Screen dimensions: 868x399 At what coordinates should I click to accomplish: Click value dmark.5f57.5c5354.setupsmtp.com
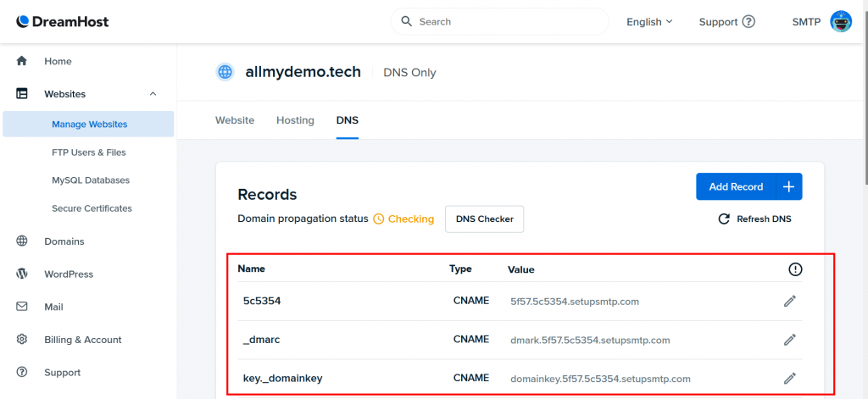(x=590, y=341)
